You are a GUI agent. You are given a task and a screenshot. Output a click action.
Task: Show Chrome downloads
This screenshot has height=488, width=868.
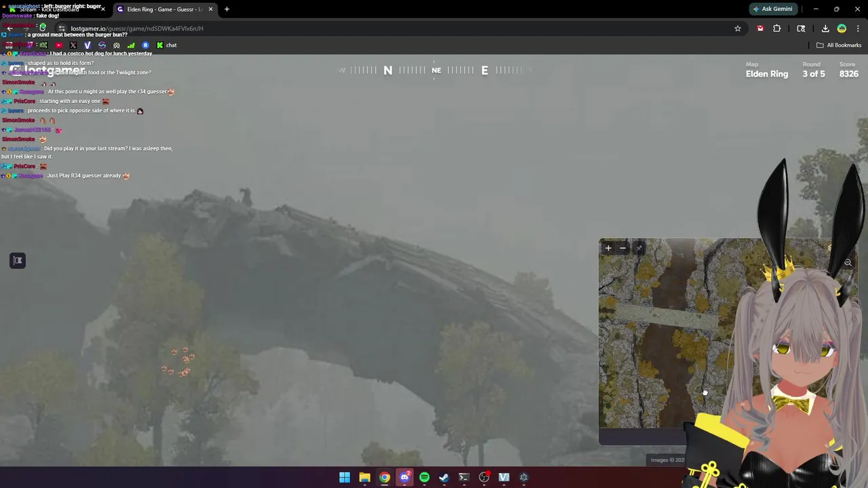point(825,28)
